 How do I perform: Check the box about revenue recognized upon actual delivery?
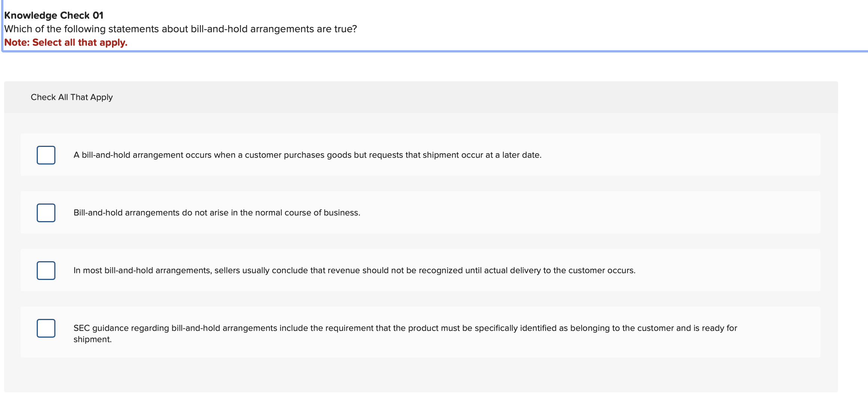pos(46,270)
